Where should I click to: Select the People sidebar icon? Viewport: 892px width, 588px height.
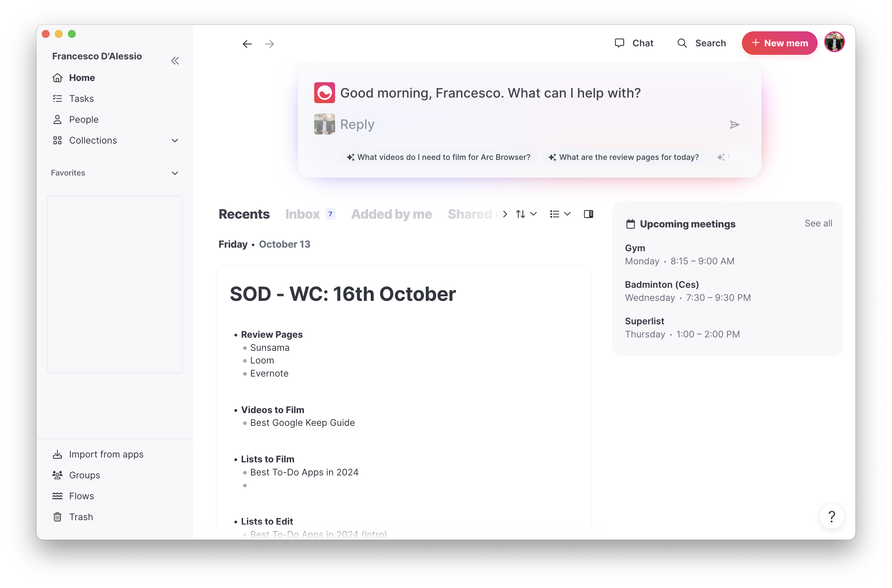57,119
